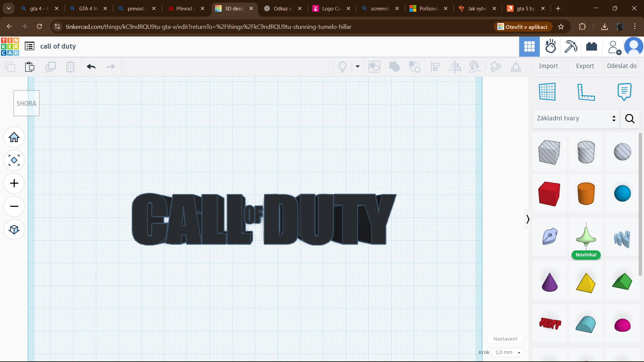Select the magenta half sphere shape
The image size is (644, 362).
click(623, 325)
